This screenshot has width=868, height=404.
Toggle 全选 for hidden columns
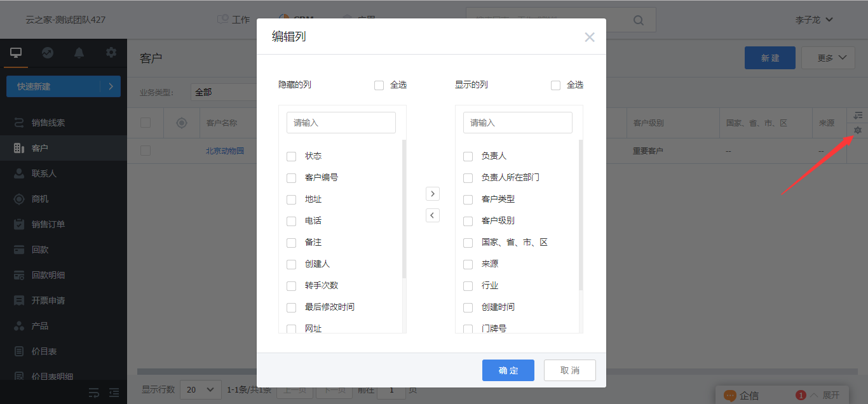(379, 85)
